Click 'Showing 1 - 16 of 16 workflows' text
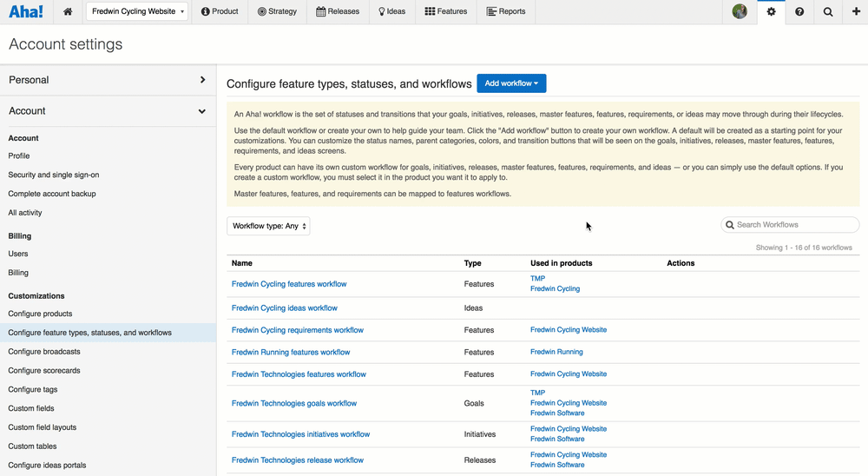868x476 pixels. click(804, 248)
